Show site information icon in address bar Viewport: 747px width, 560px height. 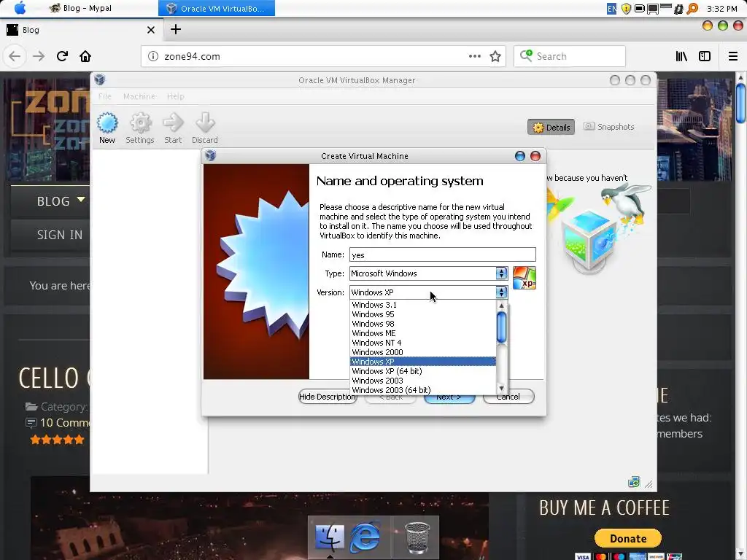point(153,56)
